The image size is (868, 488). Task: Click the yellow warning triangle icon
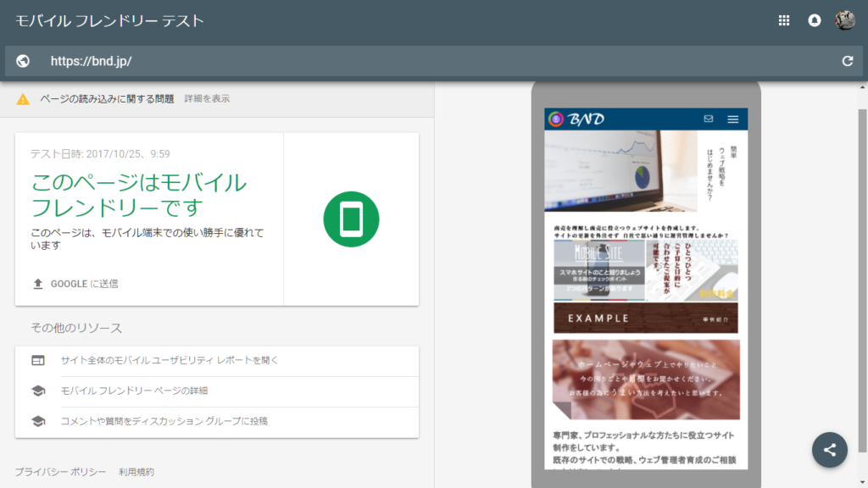coord(23,99)
